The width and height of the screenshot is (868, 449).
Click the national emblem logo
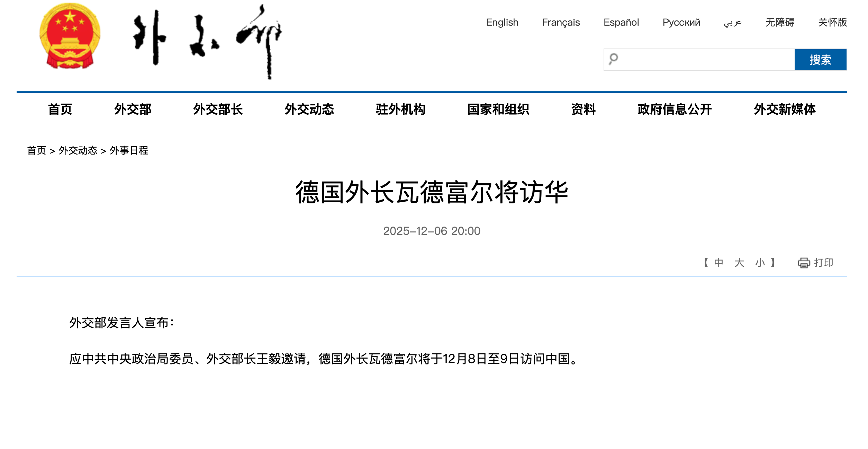coord(70,36)
